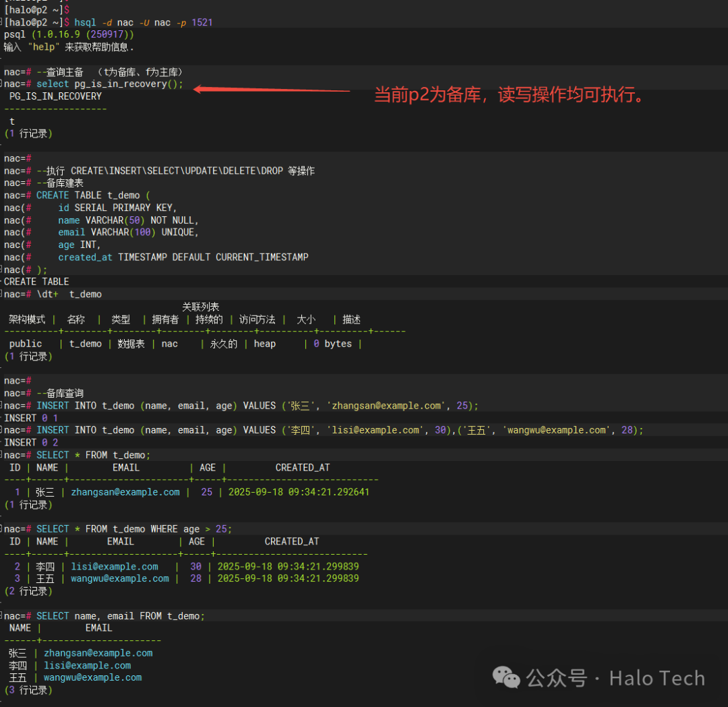Select the "关联列表" table title
The image size is (728, 707).
pyautogui.click(x=201, y=307)
